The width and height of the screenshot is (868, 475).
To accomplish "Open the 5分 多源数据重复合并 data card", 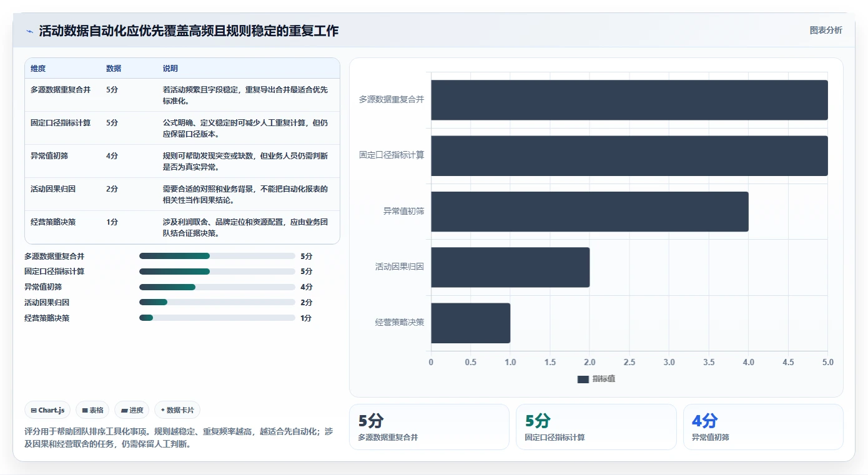I will (429, 427).
